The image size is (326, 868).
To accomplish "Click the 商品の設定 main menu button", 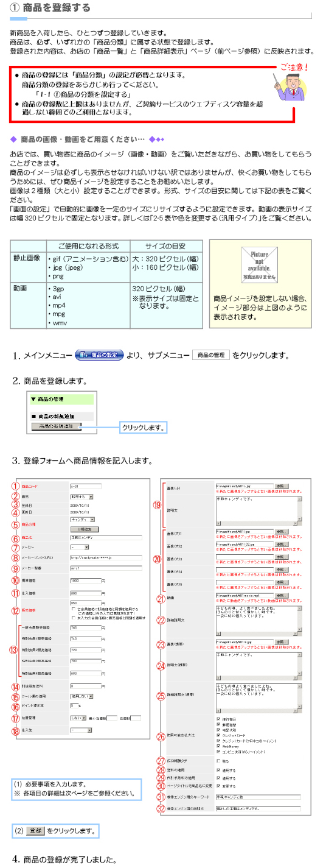I will click(x=99, y=355).
